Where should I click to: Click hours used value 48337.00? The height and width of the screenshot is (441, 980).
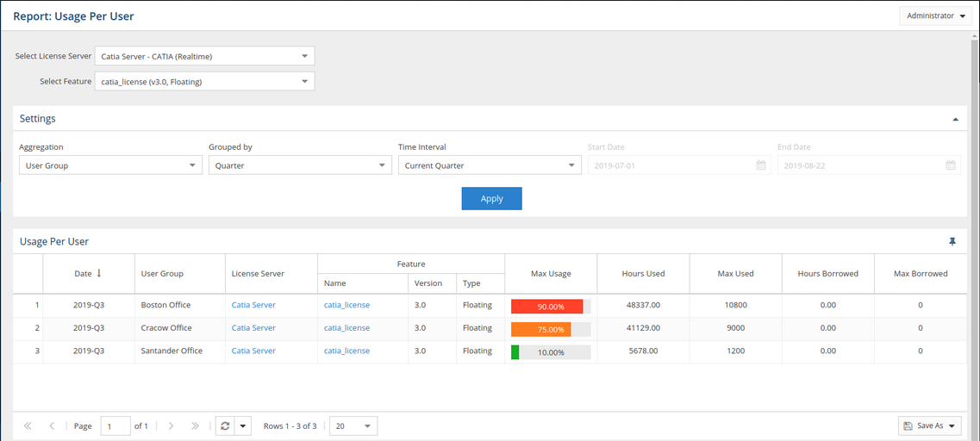point(643,306)
